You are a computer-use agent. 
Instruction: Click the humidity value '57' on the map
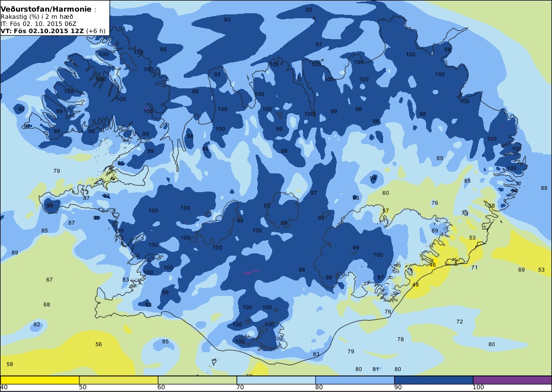click(x=385, y=210)
